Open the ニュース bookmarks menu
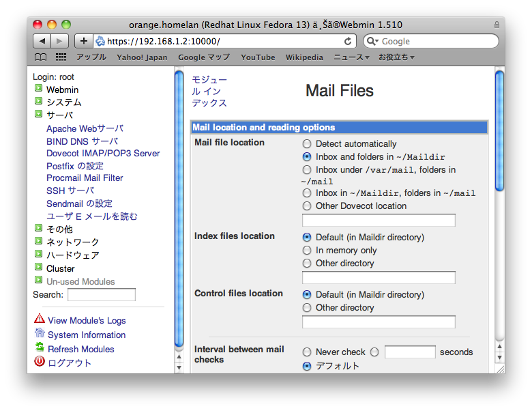Viewport: 532px width, 411px height. click(x=351, y=57)
